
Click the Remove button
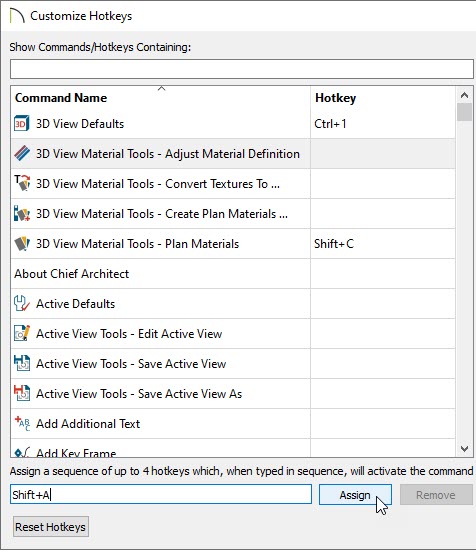pyautogui.click(x=436, y=495)
